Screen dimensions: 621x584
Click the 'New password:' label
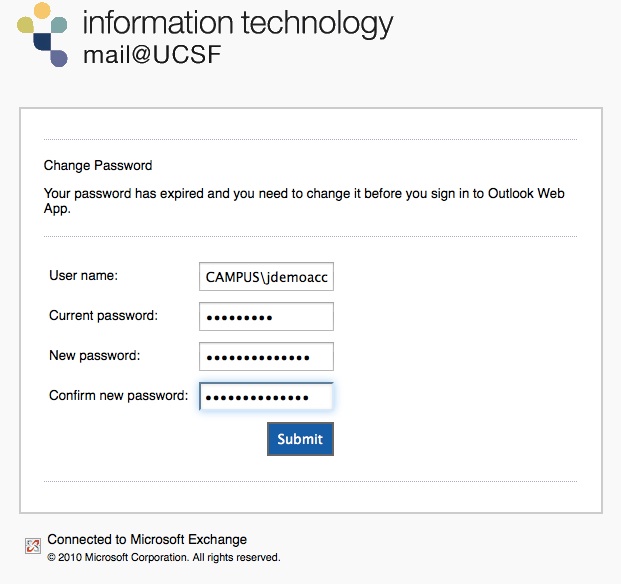pos(95,356)
